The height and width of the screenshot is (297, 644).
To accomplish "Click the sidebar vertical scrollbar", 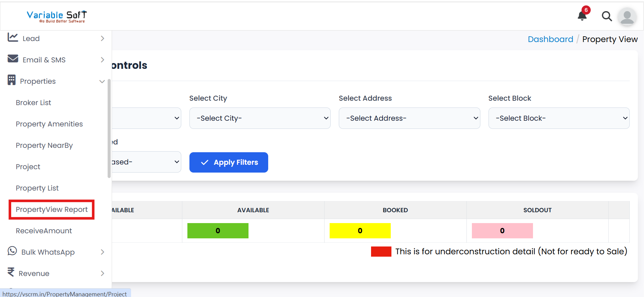I will tap(109, 128).
